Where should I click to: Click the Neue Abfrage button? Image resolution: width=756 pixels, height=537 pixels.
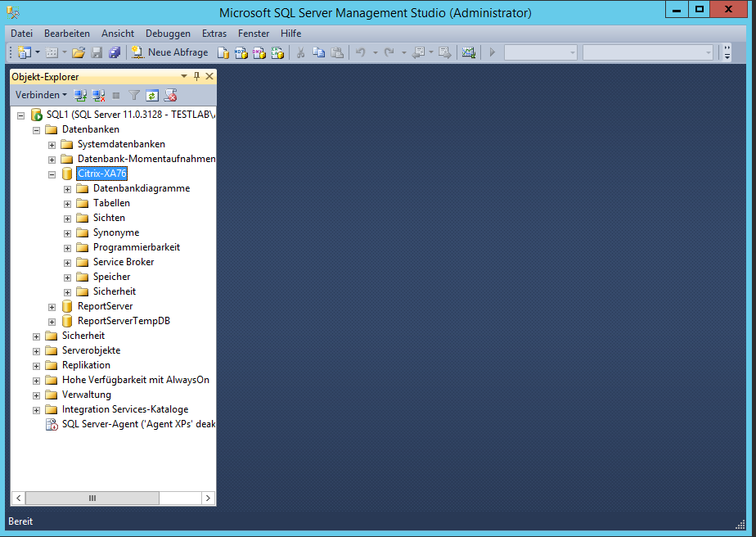pyautogui.click(x=169, y=52)
